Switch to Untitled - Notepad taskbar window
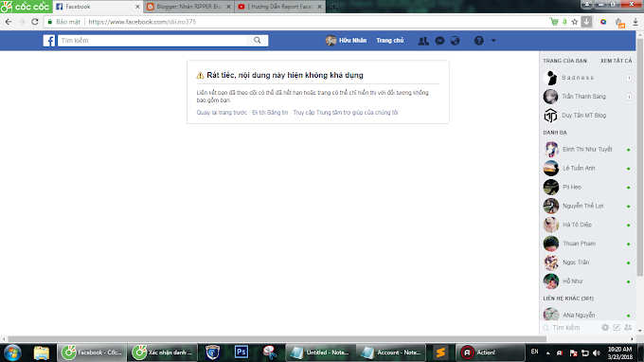644x362 pixels. coord(320,353)
